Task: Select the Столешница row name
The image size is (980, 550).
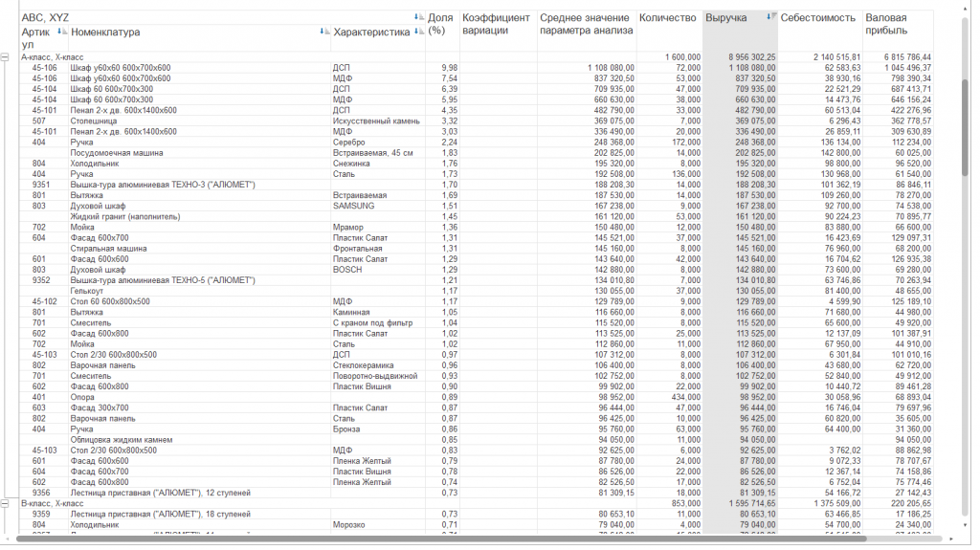Action: 94,121
